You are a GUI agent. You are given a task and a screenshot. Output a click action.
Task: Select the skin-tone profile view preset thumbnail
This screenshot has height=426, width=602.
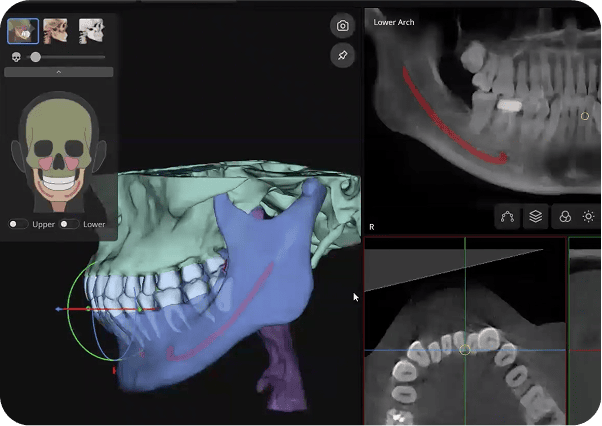pos(56,31)
